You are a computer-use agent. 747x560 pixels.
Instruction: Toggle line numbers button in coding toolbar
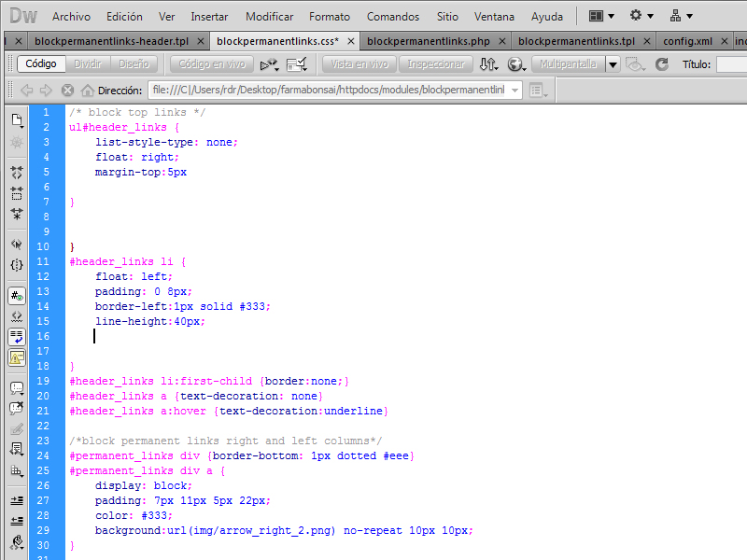pos(17,296)
